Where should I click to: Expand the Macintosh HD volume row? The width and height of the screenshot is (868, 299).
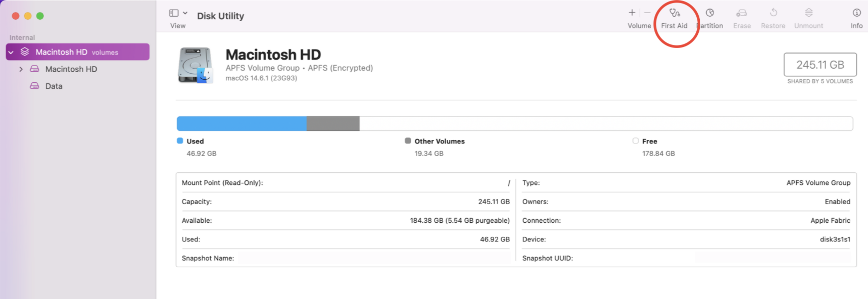[x=21, y=69]
